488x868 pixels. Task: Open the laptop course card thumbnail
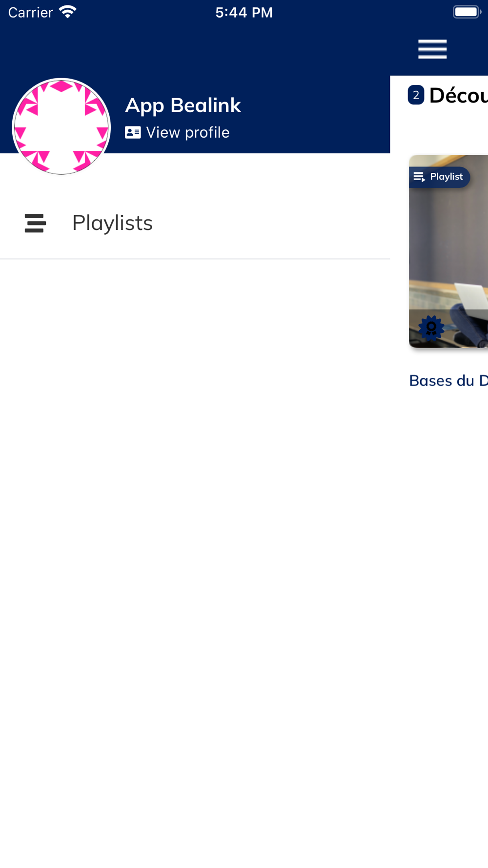pyautogui.click(x=448, y=251)
